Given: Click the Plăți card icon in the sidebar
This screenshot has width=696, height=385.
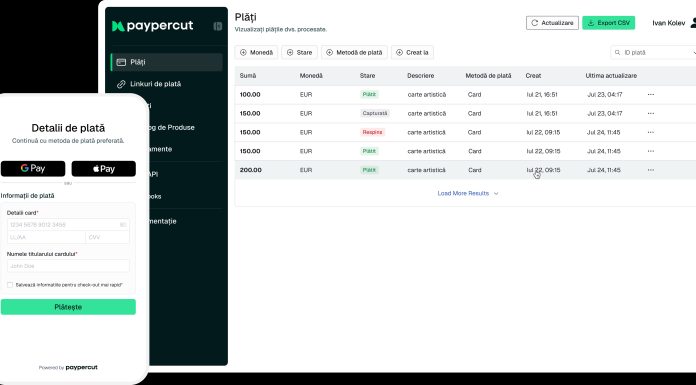Looking at the screenshot, I should click(x=121, y=62).
